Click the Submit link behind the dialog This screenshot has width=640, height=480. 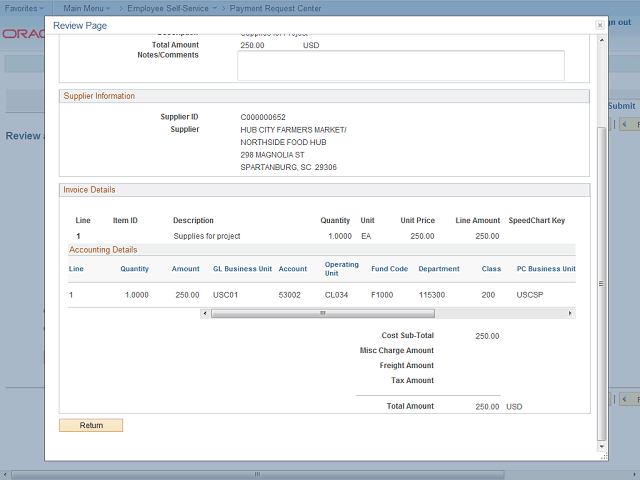621,105
